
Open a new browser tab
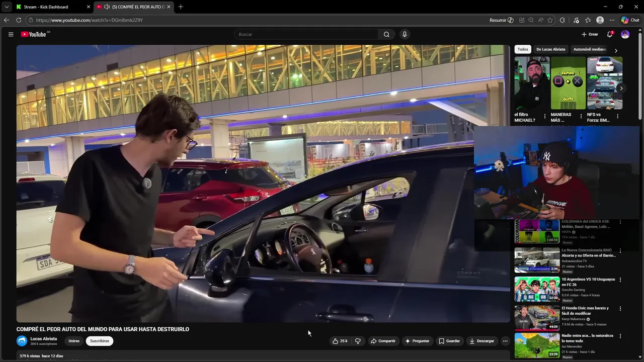[181, 7]
